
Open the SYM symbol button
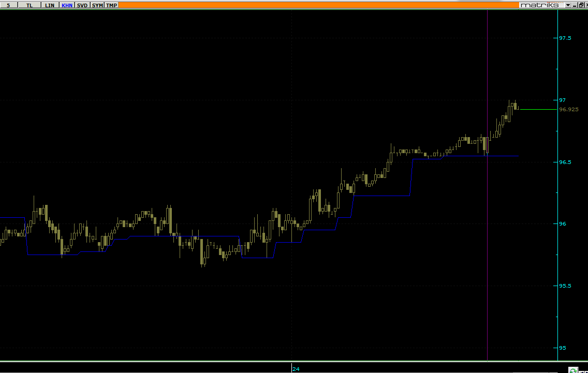coord(97,5)
